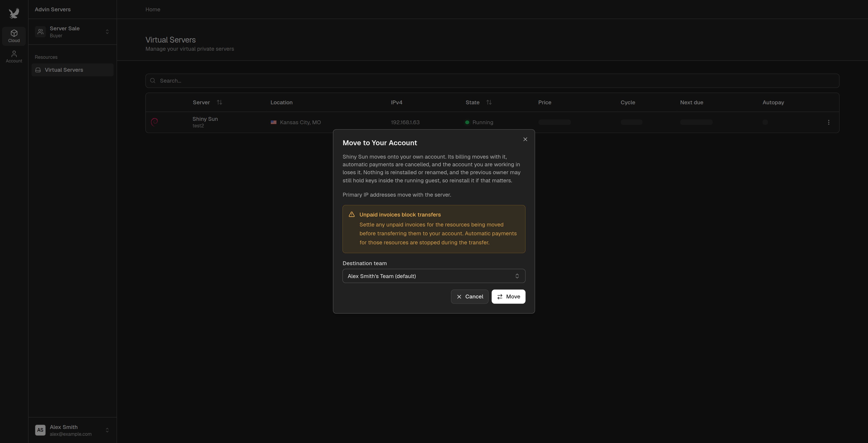Click the Location column header
Image resolution: width=868 pixels, height=443 pixels.
coord(281,102)
